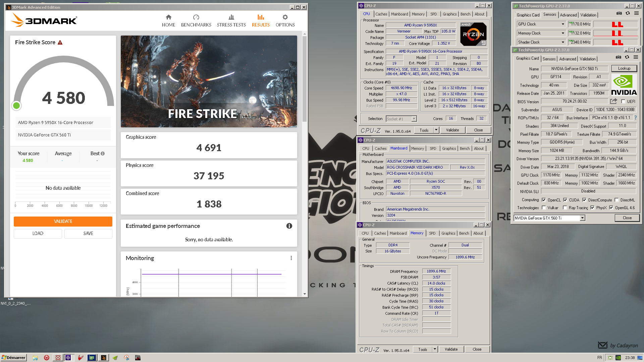Image resolution: width=644 pixels, height=362 pixels.
Task: Toggle the UEFI checkbox in GPU-Z
Action: point(623,102)
